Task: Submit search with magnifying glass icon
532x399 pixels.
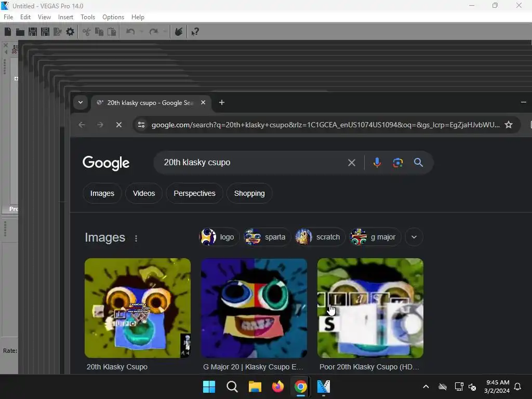Action: [x=418, y=163]
